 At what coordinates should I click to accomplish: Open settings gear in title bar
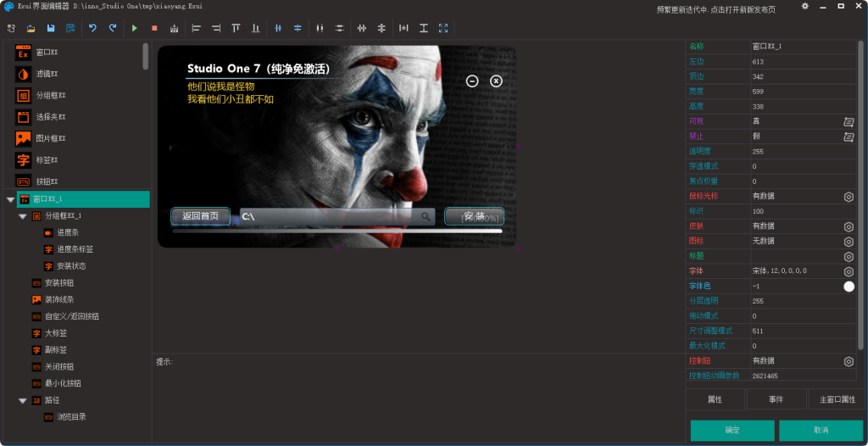pos(805,6)
